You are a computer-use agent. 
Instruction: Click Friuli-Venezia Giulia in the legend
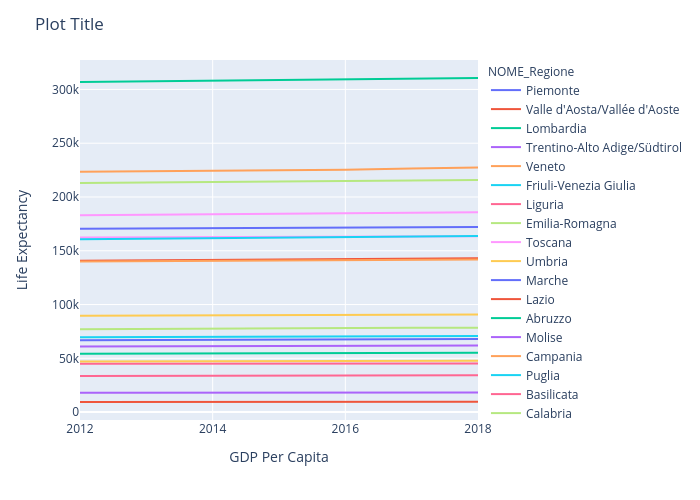pyautogui.click(x=580, y=186)
